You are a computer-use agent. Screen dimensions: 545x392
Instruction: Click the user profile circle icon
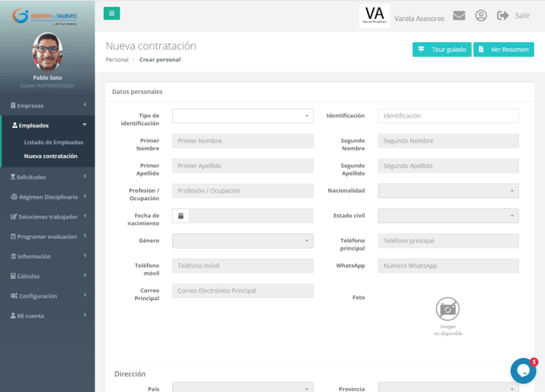point(481,16)
